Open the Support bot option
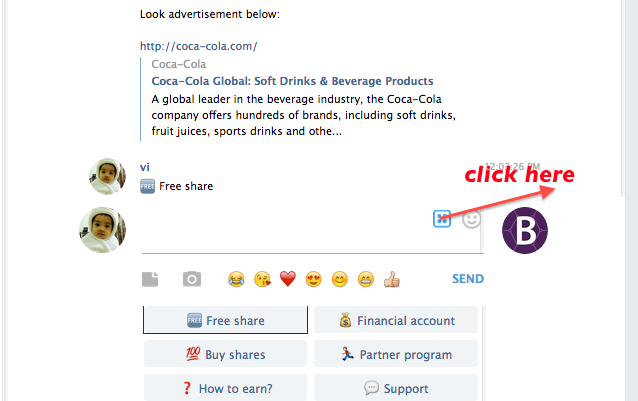 tap(396, 388)
